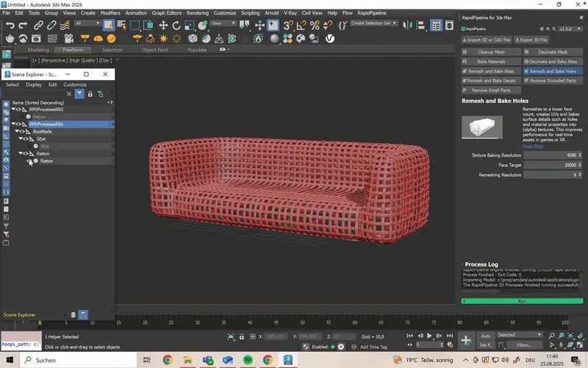Click the Link objects chain icon

coord(39,25)
